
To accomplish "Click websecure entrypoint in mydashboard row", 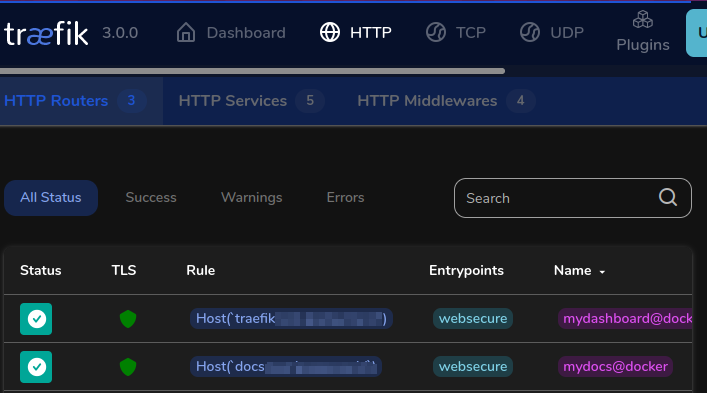I will pyautogui.click(x=473, y=319).
